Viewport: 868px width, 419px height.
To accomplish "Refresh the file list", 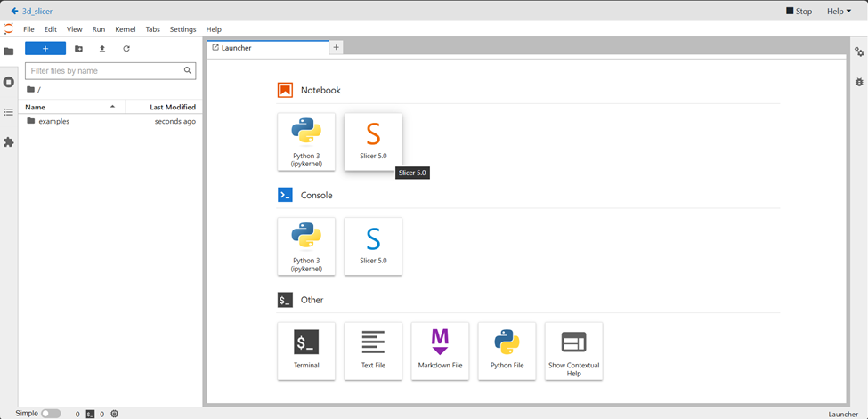I will 126,49.
